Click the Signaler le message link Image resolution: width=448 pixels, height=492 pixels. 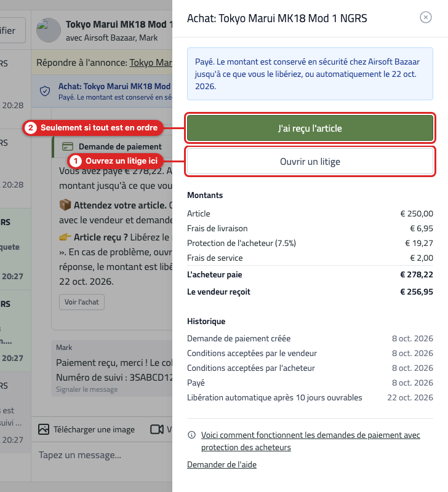click(87, 389)
